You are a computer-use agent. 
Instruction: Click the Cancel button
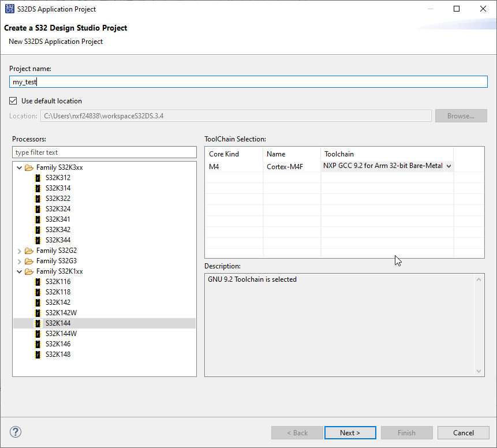[x=463, y=432]
